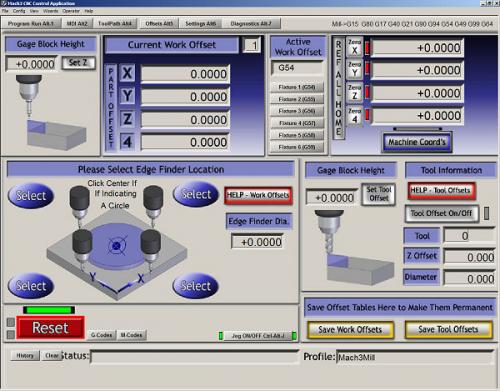Screen dimensions: 500x391
Task: Click the Zero Y axis button
Action: point(354,70)
